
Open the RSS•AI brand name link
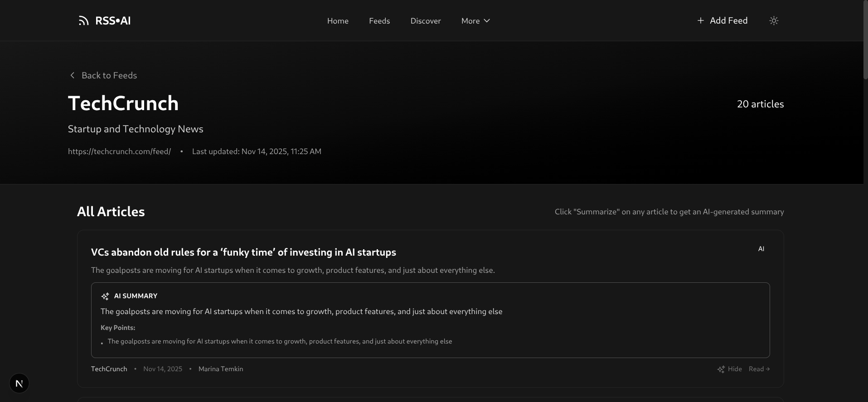(113, 20)
